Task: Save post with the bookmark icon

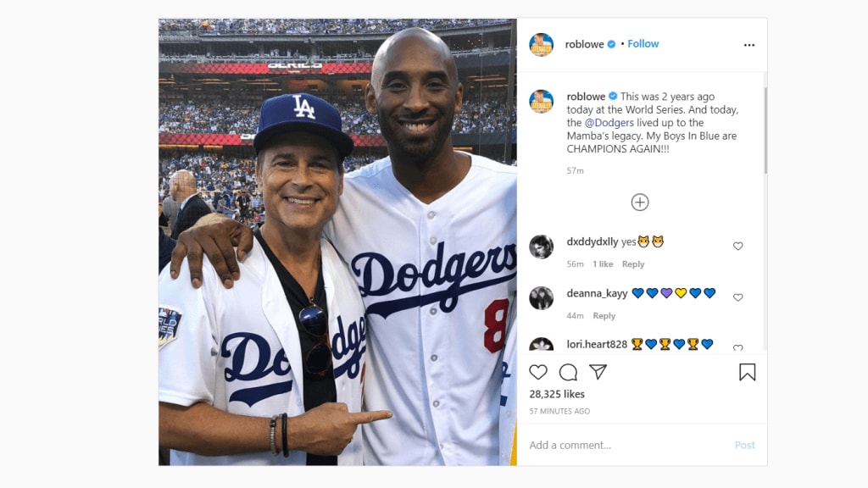Action: pyautogui.click(x=747, y=372)
